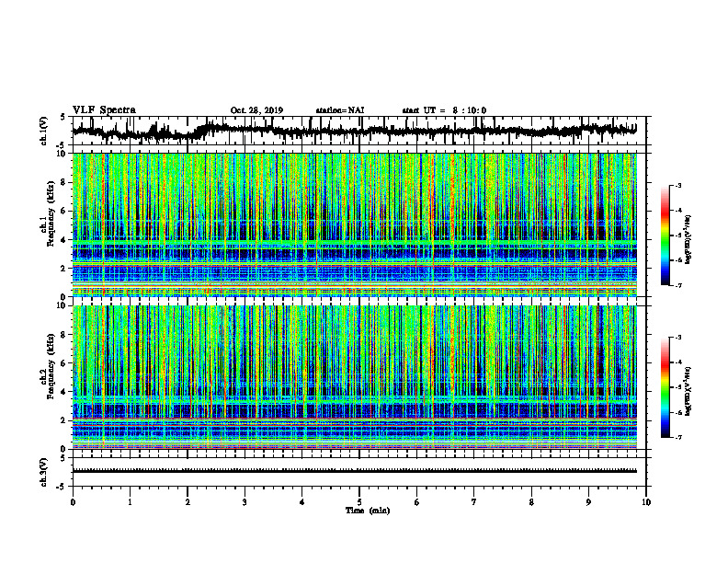Image resolution: width=728 pixels, height=563 pixels.
Task: Click the time axis tick label "8"
Action: (x=531, y=502)
